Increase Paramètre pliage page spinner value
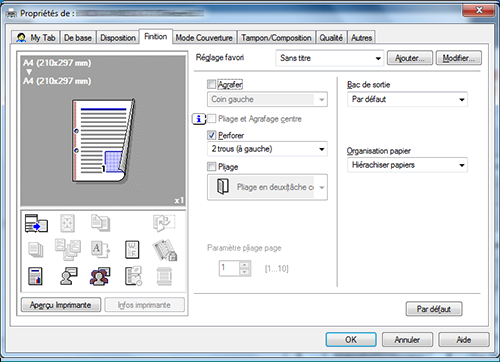500x362 pixels. tap(245, 265)
